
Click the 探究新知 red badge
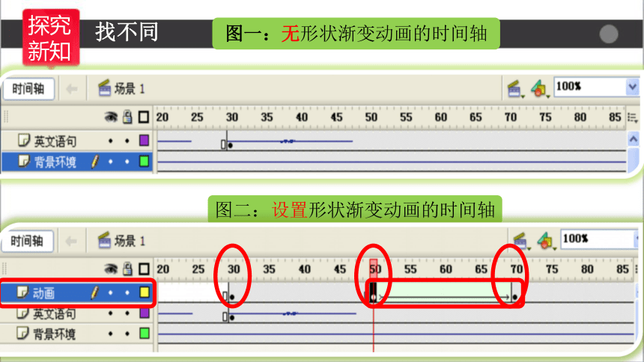50,38
